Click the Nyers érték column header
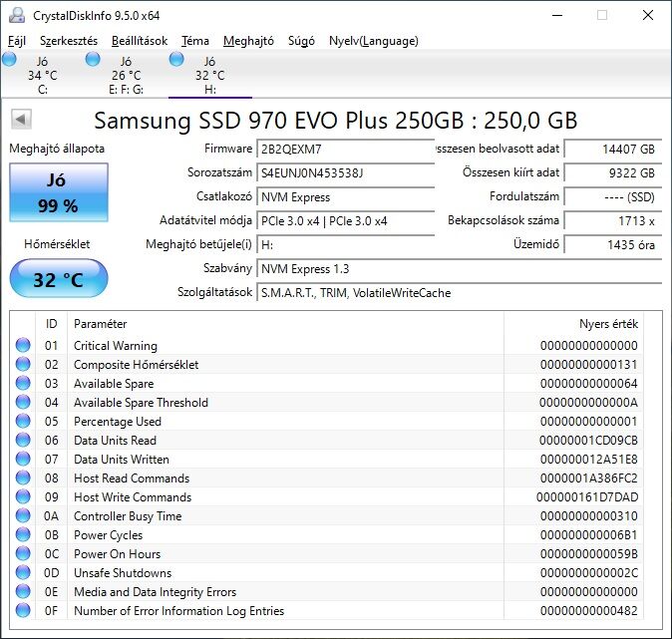 click(x=573, y=324)
